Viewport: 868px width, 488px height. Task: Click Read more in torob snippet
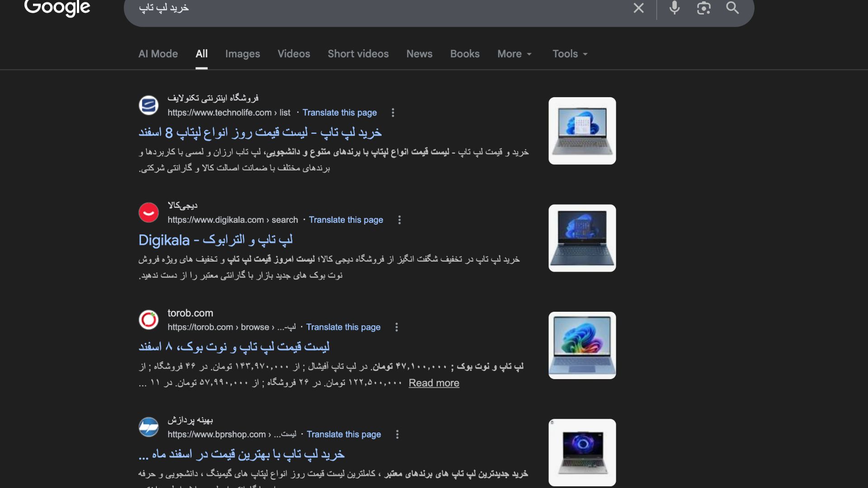[434, 383]
